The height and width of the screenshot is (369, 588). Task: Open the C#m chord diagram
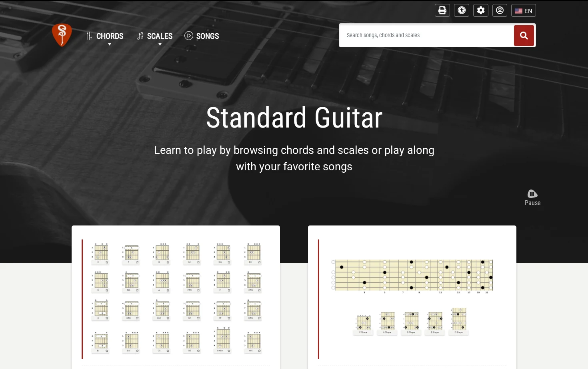click(x=253, y=282)
